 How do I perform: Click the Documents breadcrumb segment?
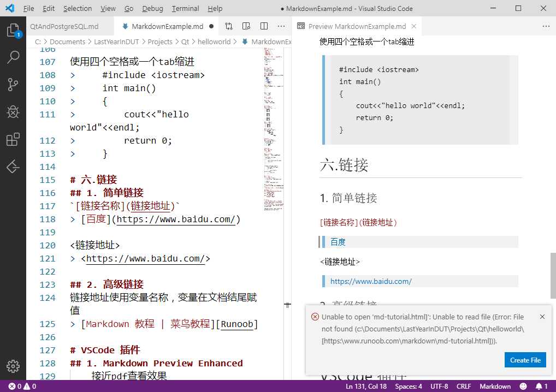click(x=67, y=42)
